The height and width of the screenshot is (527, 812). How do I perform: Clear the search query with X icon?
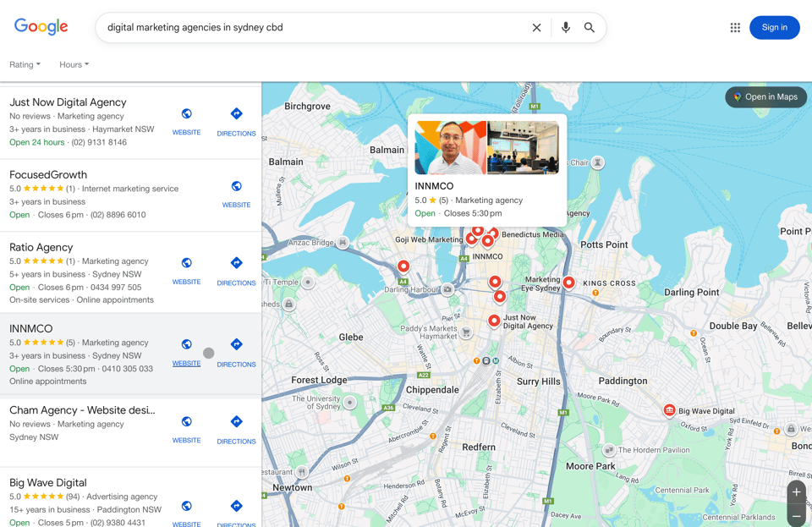(x=536, y=27)
